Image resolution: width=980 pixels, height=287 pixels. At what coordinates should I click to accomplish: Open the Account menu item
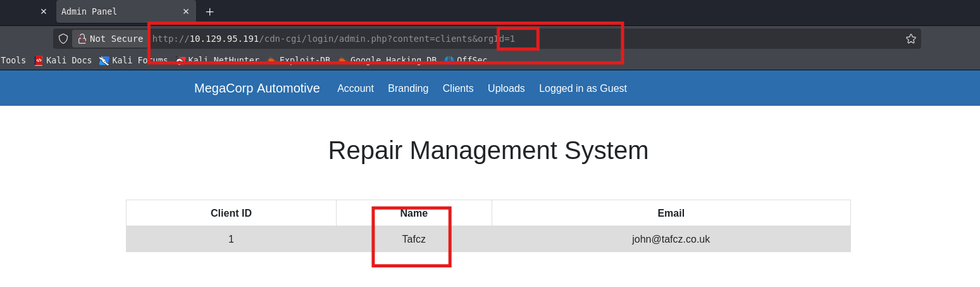pyautogui.click(x=356, y=89)
